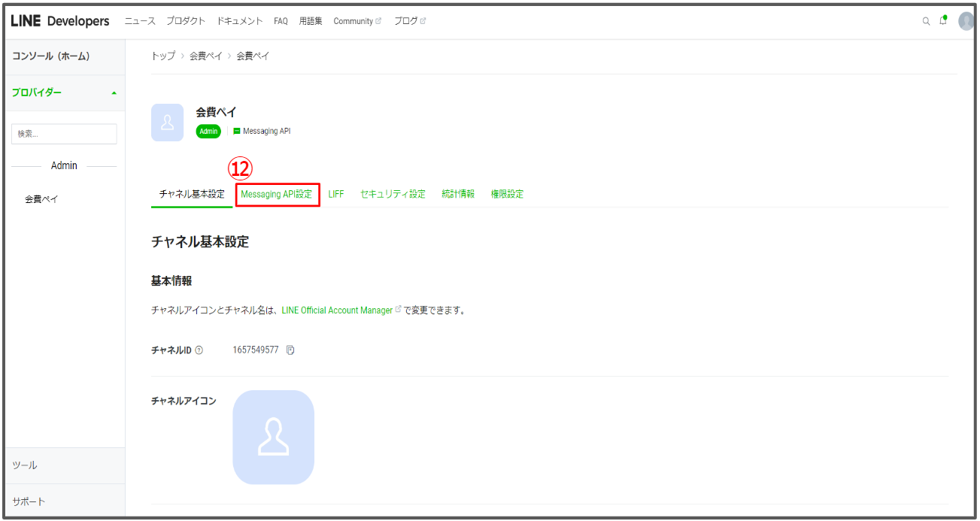
Task: Click the large チャネルアイコン image
Action: pos(273,437)
